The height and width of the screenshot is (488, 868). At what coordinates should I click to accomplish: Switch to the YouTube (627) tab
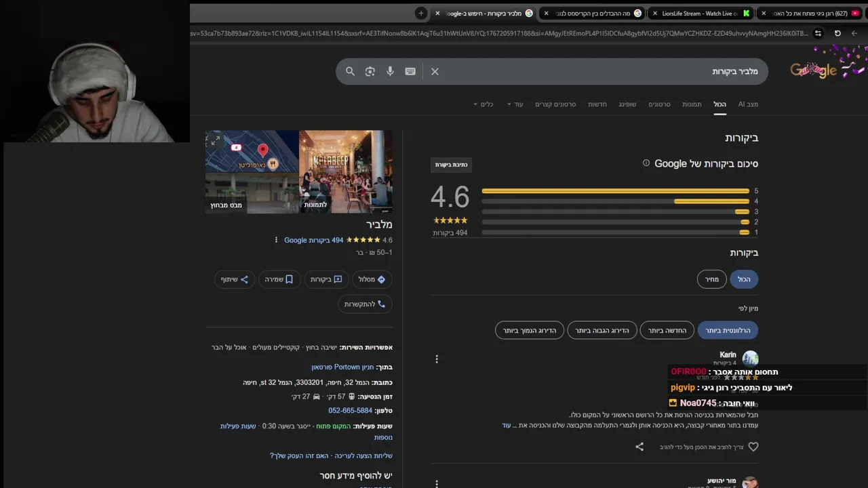[810, 13]
